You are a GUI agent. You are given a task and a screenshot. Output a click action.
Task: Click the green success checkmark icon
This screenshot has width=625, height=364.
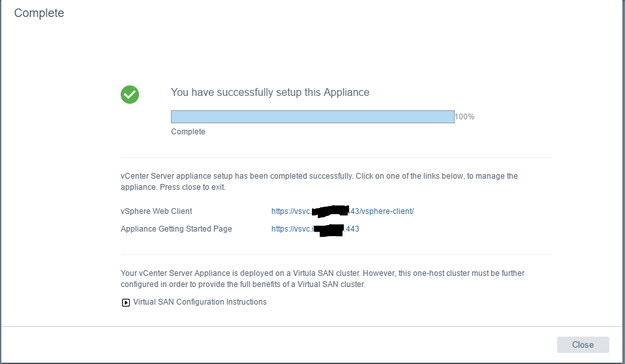click(x=130, y=94)
